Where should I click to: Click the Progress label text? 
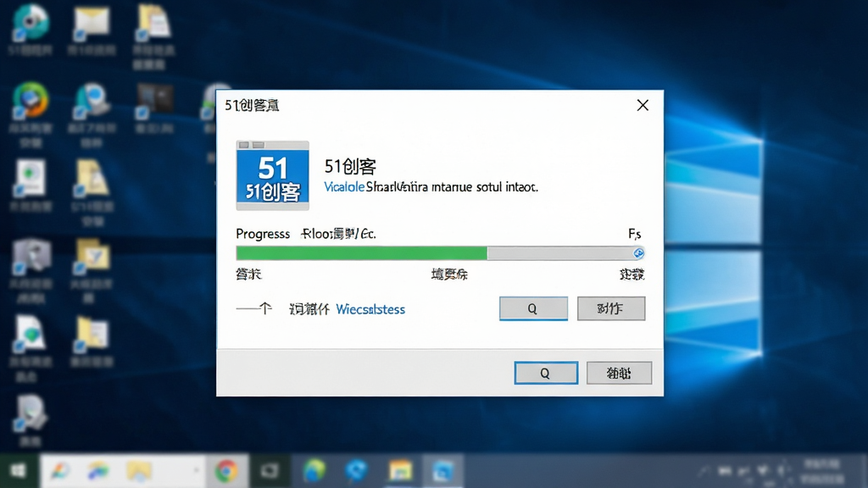point(263,234)
